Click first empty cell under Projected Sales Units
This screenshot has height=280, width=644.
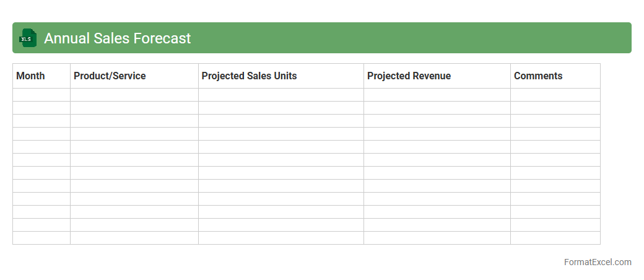(x=281, y=95)
